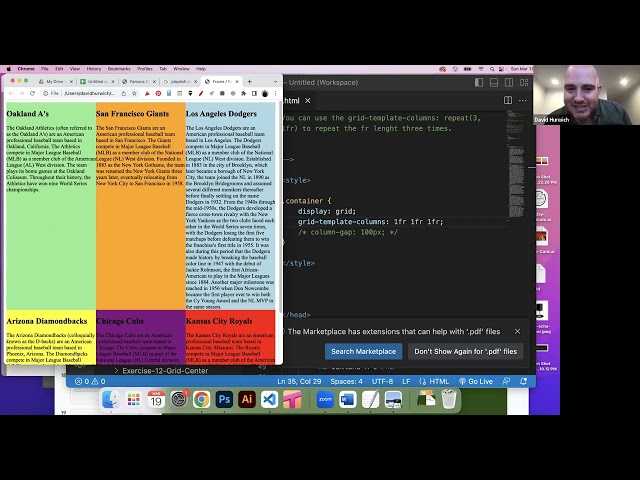Split the editor to the right

click(508, 100)
